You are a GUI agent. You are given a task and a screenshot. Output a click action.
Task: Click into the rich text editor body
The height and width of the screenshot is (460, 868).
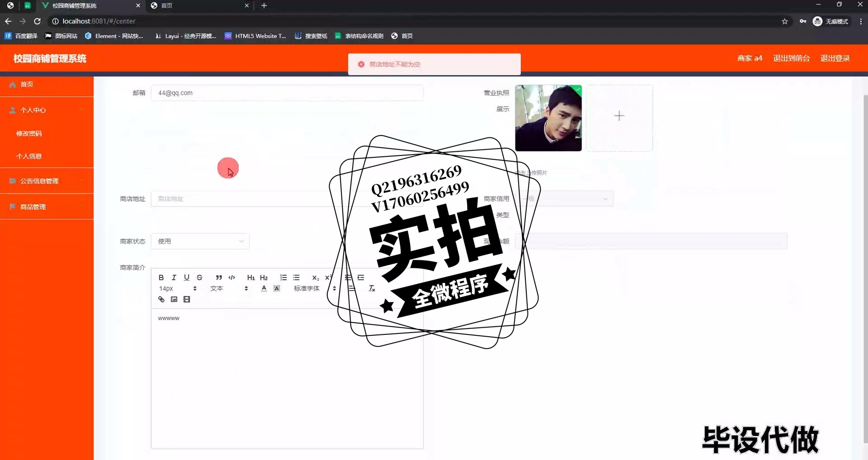[287, 379]
